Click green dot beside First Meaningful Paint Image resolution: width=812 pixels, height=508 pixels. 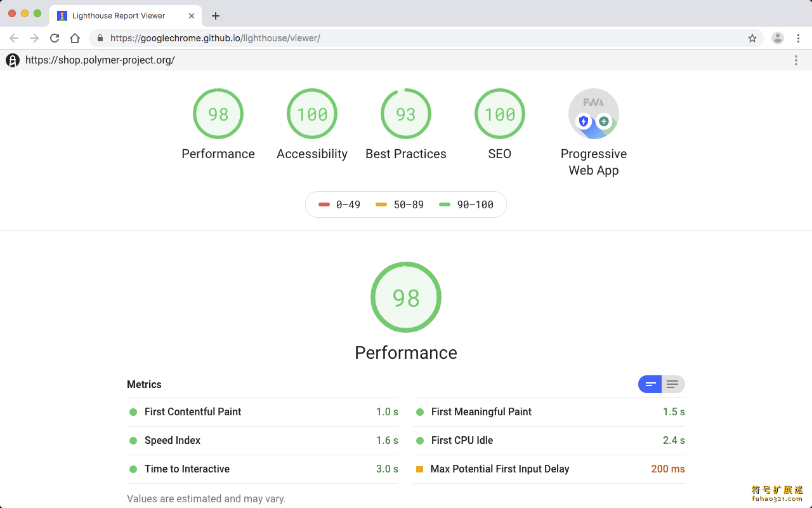click(420, 412)
